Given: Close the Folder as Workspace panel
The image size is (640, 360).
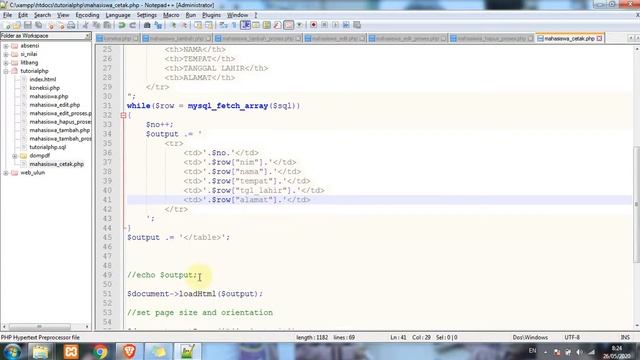Looking at the screenshot, I should coord(87,36).
